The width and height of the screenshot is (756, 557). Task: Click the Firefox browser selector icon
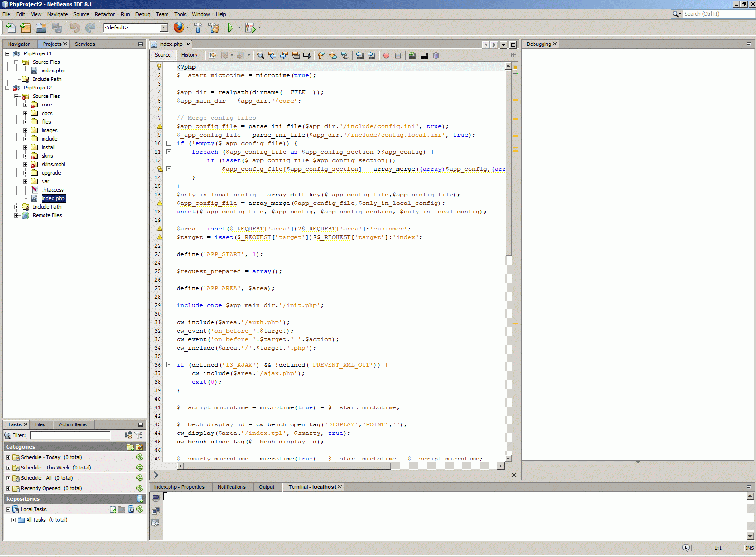tap(178, 27)
